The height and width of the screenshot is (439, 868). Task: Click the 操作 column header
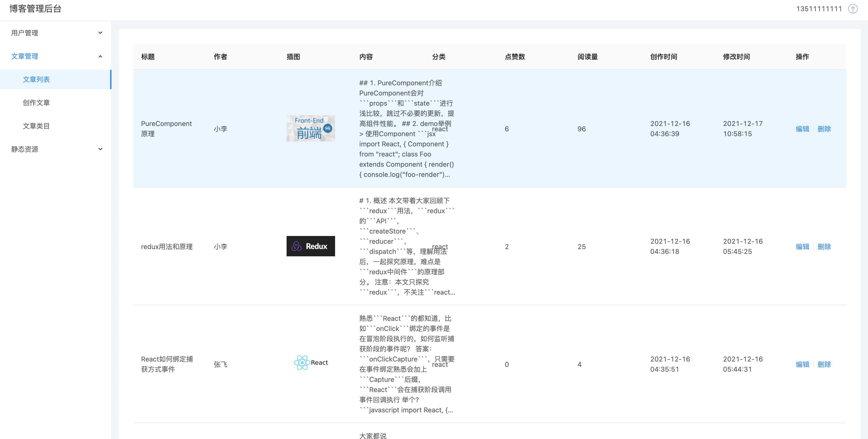tap(802, 56)
